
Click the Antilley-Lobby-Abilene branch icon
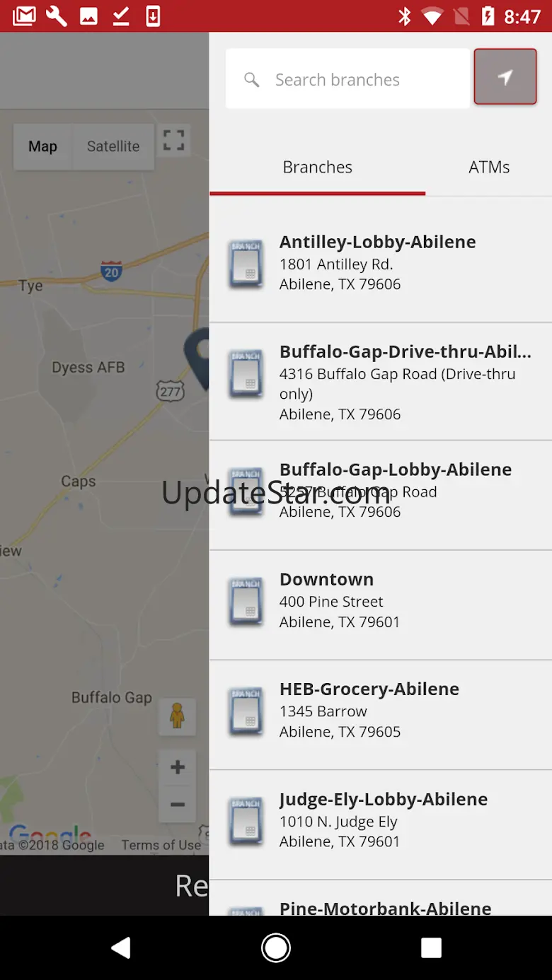click(x=246, y=264)
